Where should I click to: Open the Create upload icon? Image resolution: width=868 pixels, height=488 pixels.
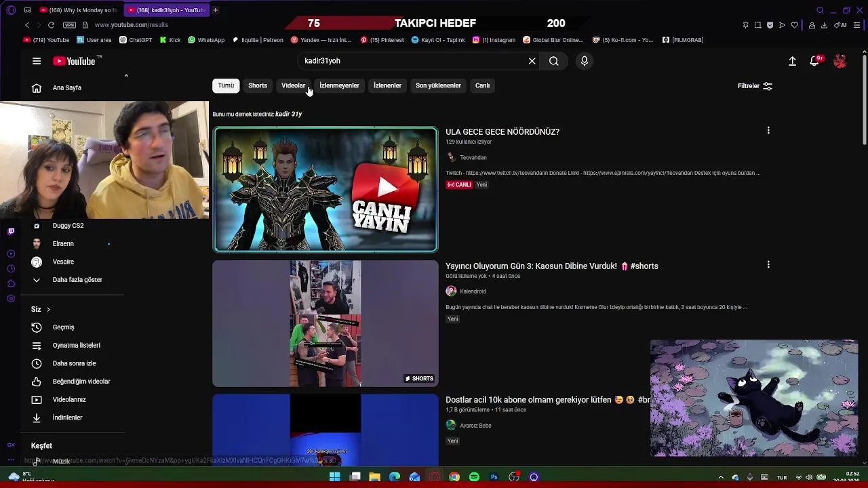point(792,61)
